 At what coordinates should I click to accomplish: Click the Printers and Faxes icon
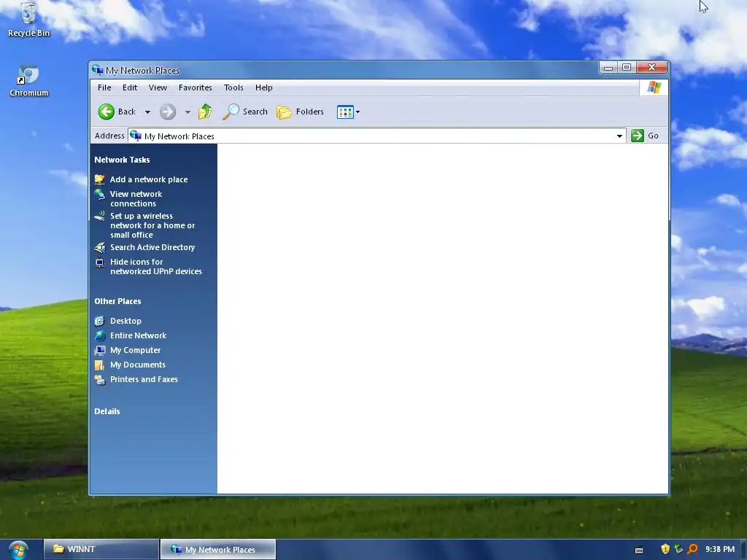point(99,379)
